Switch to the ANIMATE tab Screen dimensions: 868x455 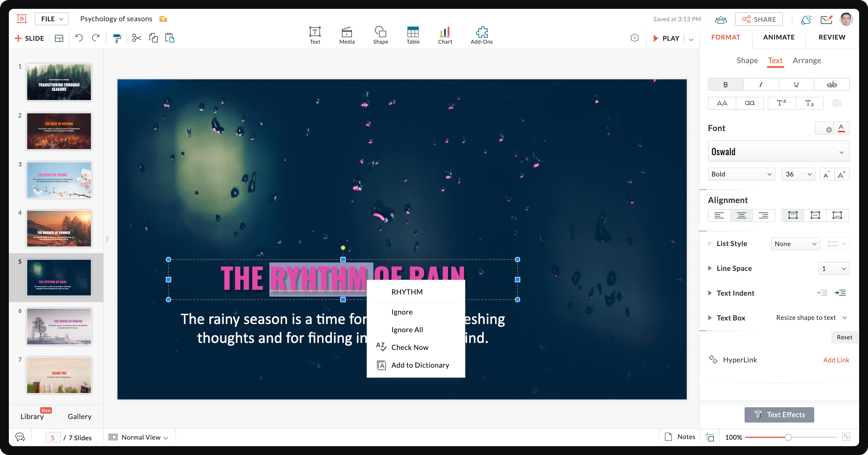(x=779, y=37)
